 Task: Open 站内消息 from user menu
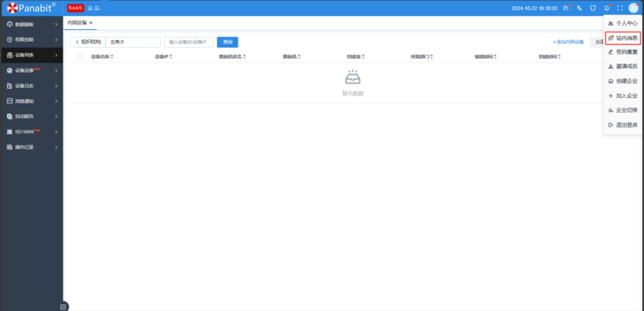pos(623,38)
